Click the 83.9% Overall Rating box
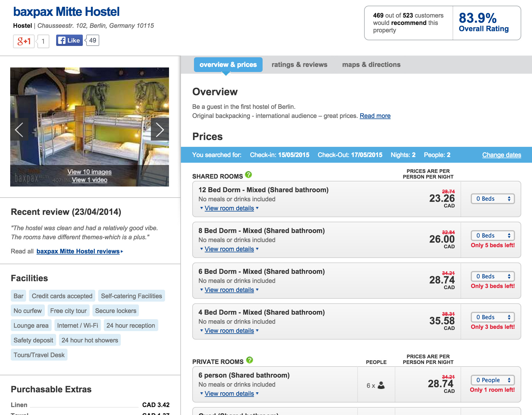 487,23
